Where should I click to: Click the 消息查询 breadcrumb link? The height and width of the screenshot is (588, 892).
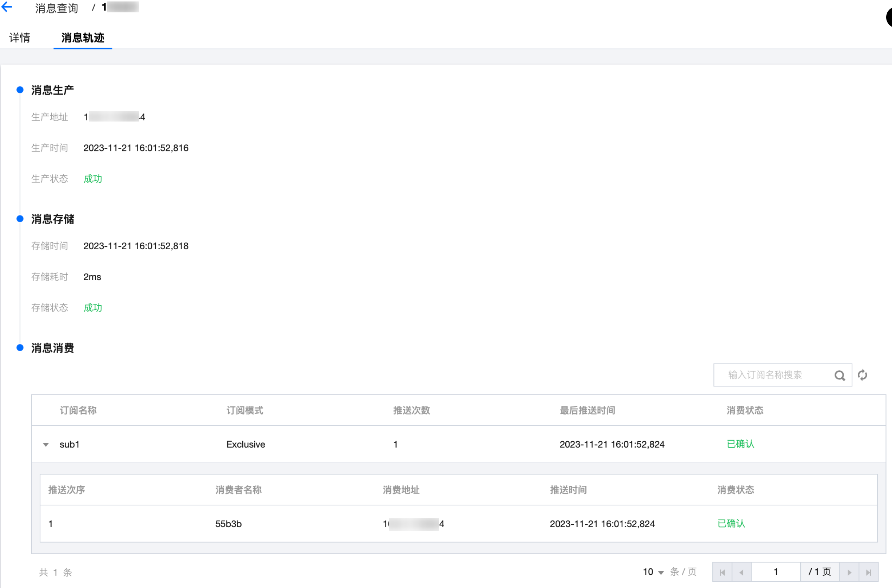click(56, 8)
